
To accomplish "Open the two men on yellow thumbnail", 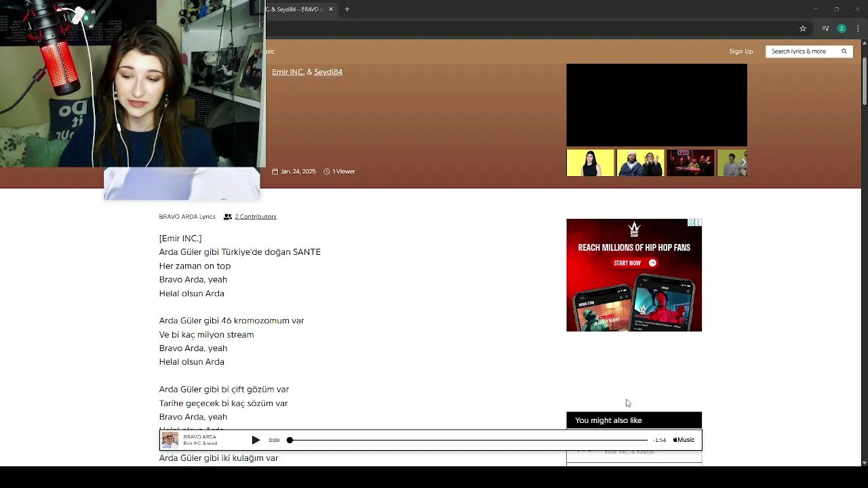I will click(x=640, y=163).
